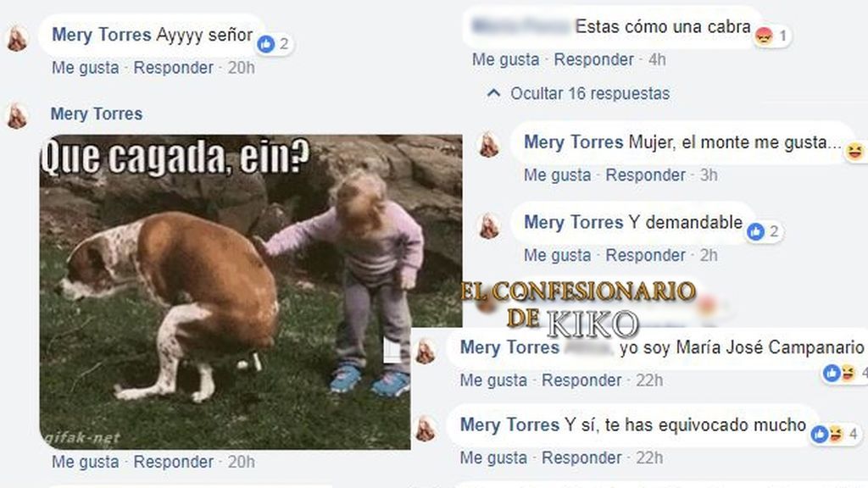Toggle Me gusta under 'Estas cómo una cabra'

click(x=505, y=59)
